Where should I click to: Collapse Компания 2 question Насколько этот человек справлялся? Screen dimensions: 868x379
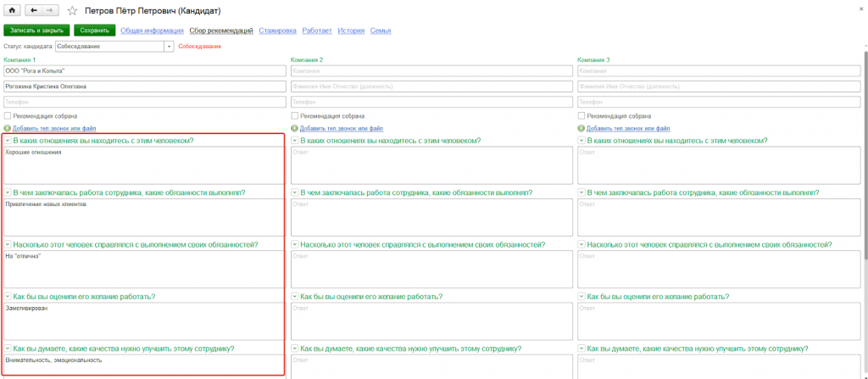pos(294,244)
